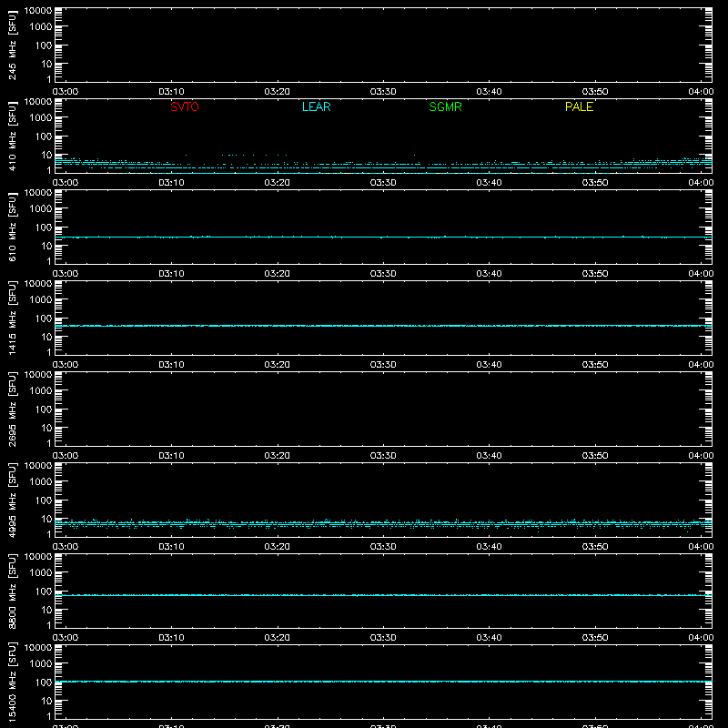The width and height of the screenshot is (728, 728).
Task: Click the 10000 y-tick of 2695 MHz panel
Action: [x=38, y=375]
